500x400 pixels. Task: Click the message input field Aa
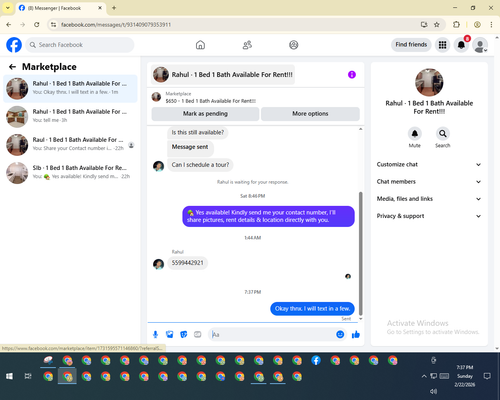point(272,334)
